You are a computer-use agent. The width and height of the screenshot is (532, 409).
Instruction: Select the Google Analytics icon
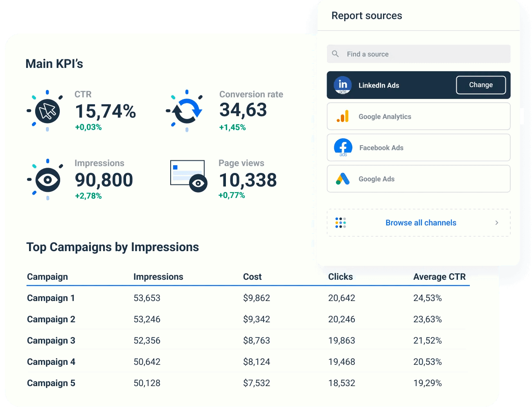(x=343, y=116)
